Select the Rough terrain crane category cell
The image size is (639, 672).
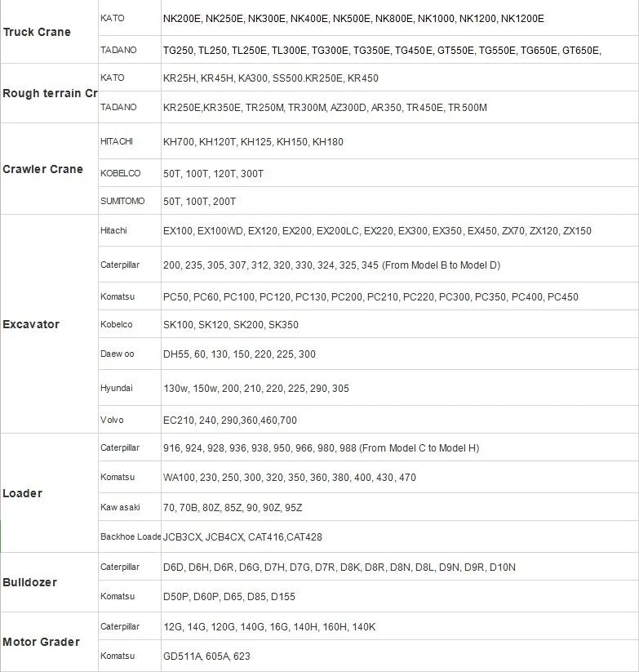(49, 93)
